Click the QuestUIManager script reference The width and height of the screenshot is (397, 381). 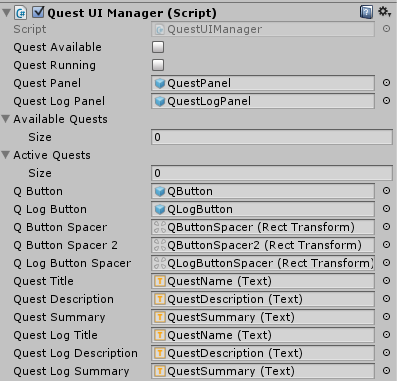pos(263,29)
